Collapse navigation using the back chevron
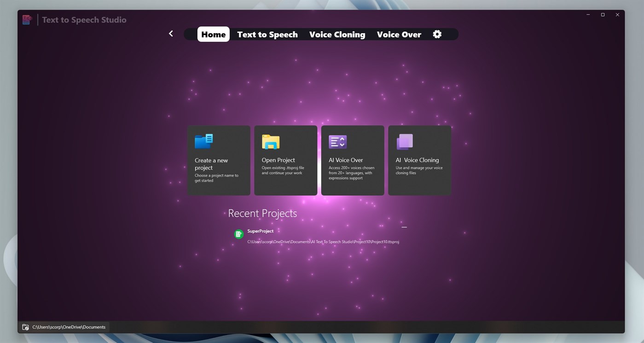The height and width of the screenshot is (343, 644). click(x=171, y=33)
